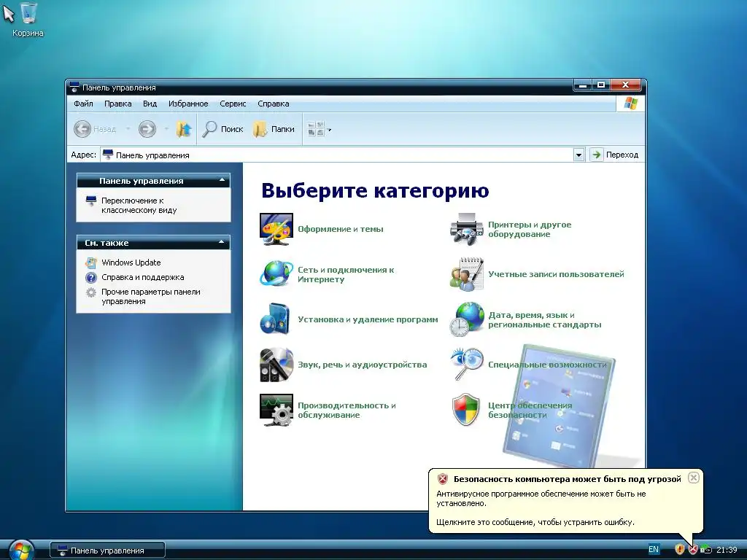Open the Сеть и подключения к Интернету link
This screenshot has width=747, height=560.
click(346, 274)
